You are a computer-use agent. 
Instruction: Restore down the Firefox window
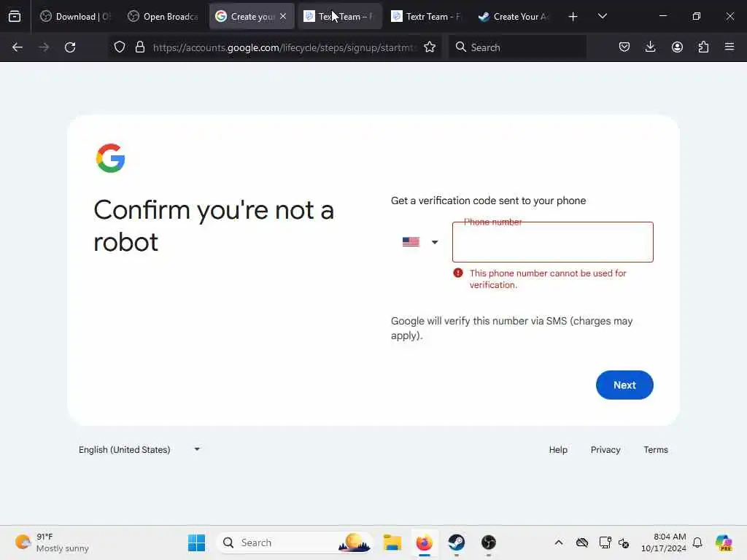696,16
